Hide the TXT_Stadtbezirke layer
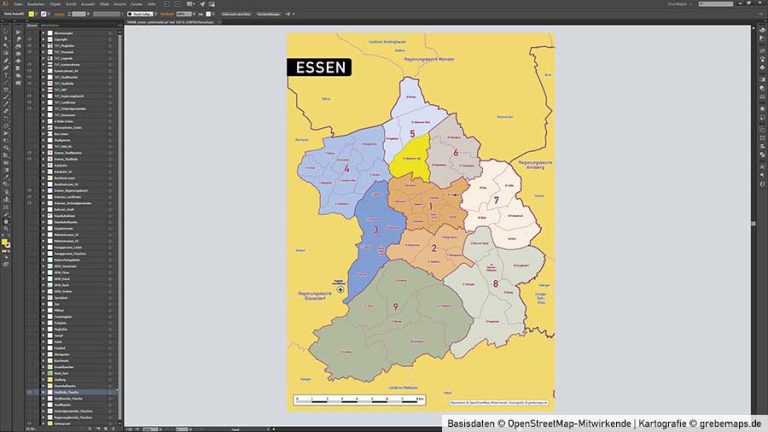 pyautogui.click(x=29, y=77)
